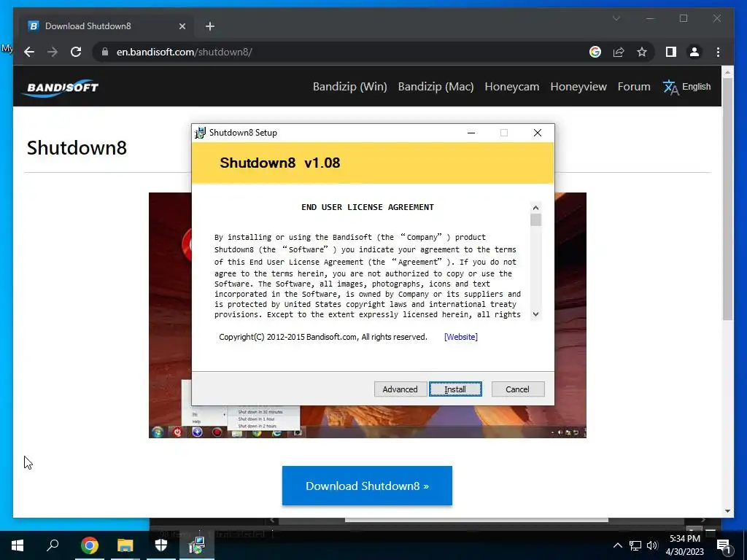Click the padlock site info icon
Image resolution: width=747 pixels, height=560 pixels.
click(x=105, y=52)
